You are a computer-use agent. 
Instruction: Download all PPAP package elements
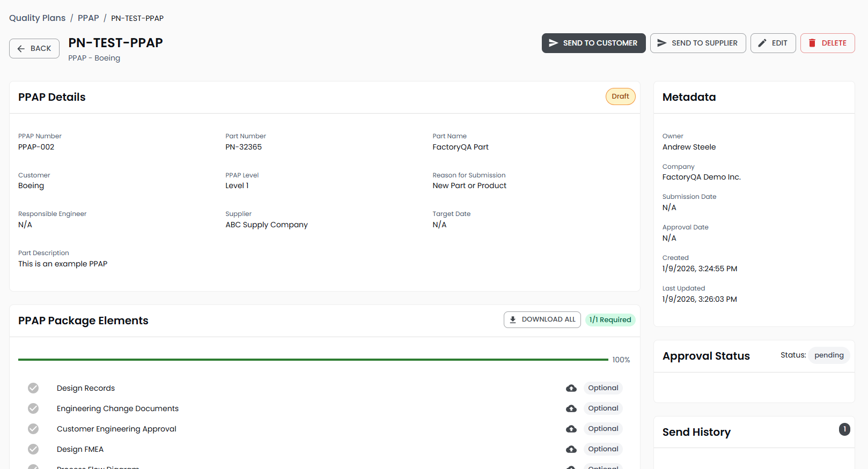[542, 319]
